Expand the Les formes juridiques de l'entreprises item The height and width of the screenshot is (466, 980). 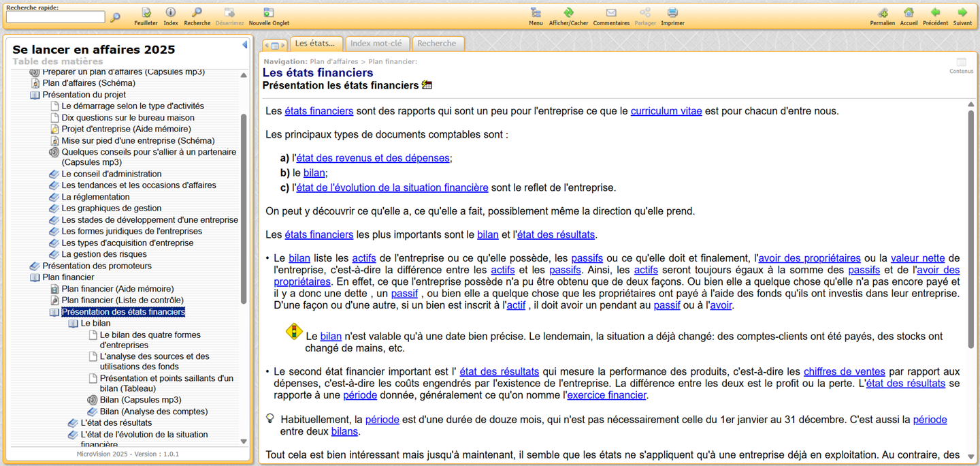[x=54, y=232]
